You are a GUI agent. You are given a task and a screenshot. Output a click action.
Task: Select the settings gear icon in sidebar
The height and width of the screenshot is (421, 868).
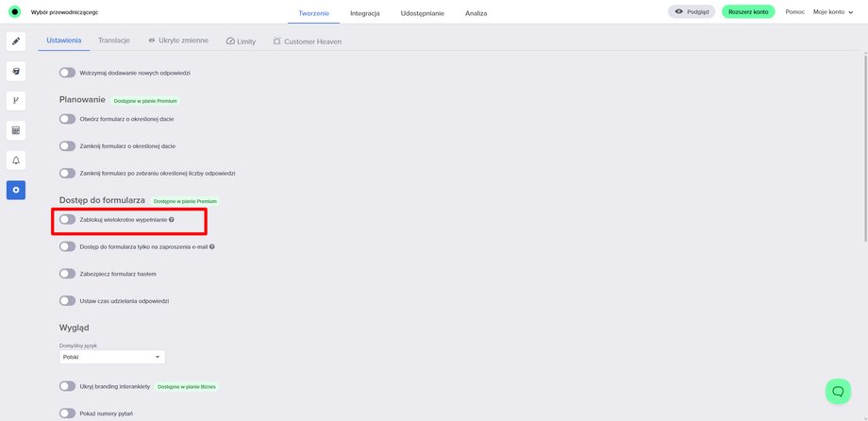tap(16, 190)
